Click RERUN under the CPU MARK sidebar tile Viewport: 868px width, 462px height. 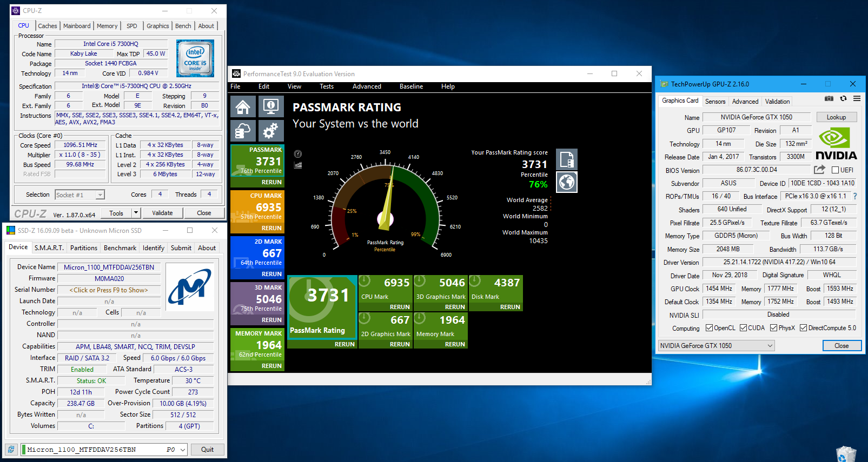pyautogui.click(x=271, y=228)
